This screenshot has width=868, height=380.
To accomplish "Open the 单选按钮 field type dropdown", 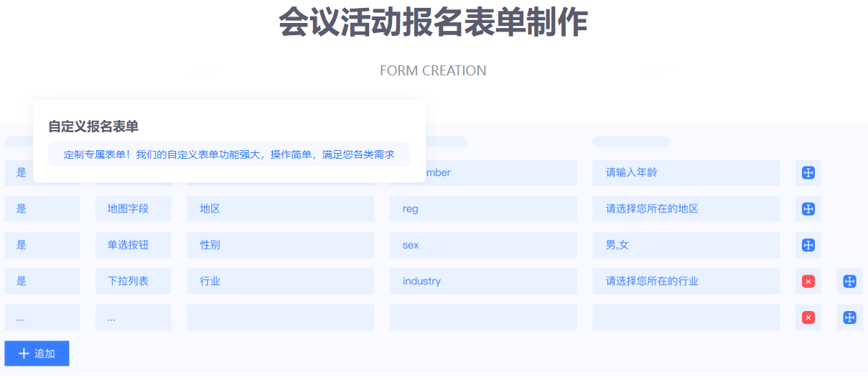I will (x=133, y=245).
